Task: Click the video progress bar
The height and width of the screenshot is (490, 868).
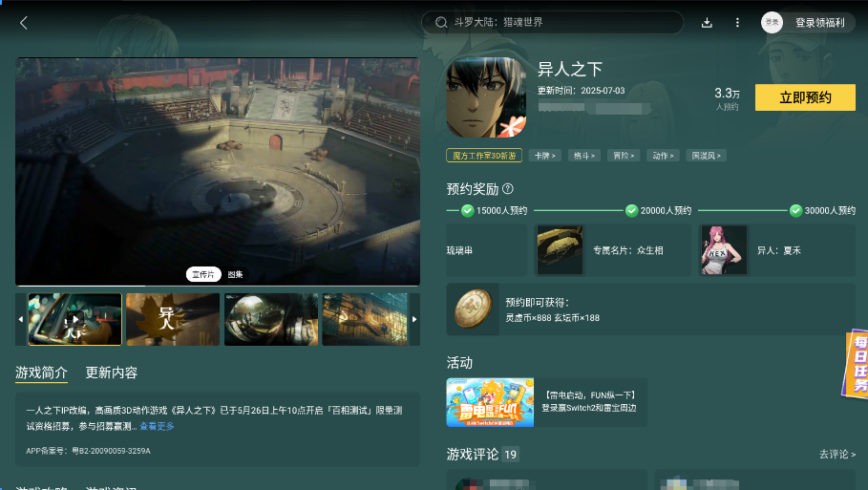Action: point(218,286)
